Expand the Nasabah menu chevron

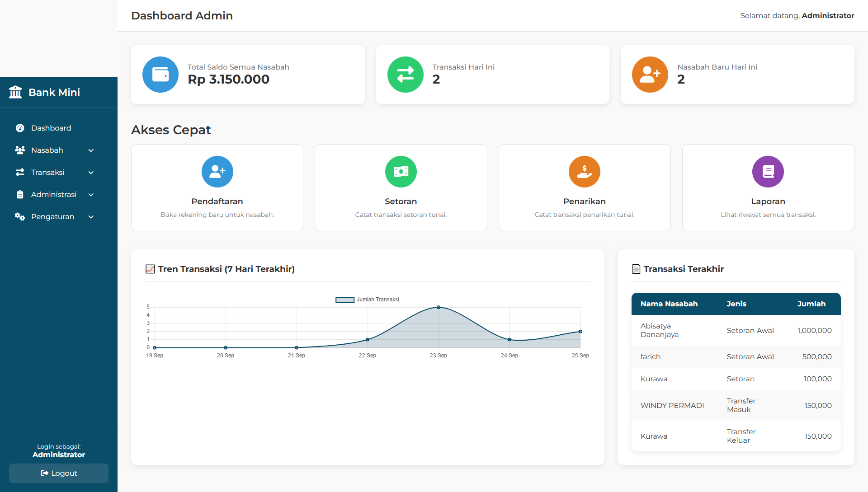pos(91,150)
